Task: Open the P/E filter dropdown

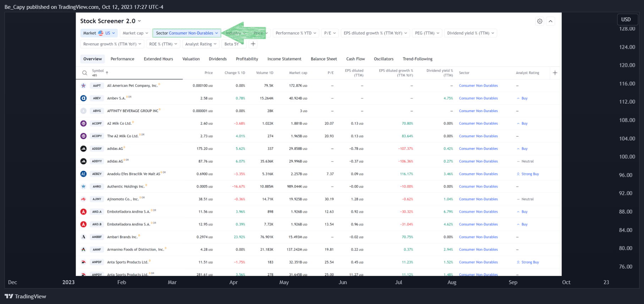Action: click(x=330, y=33)
